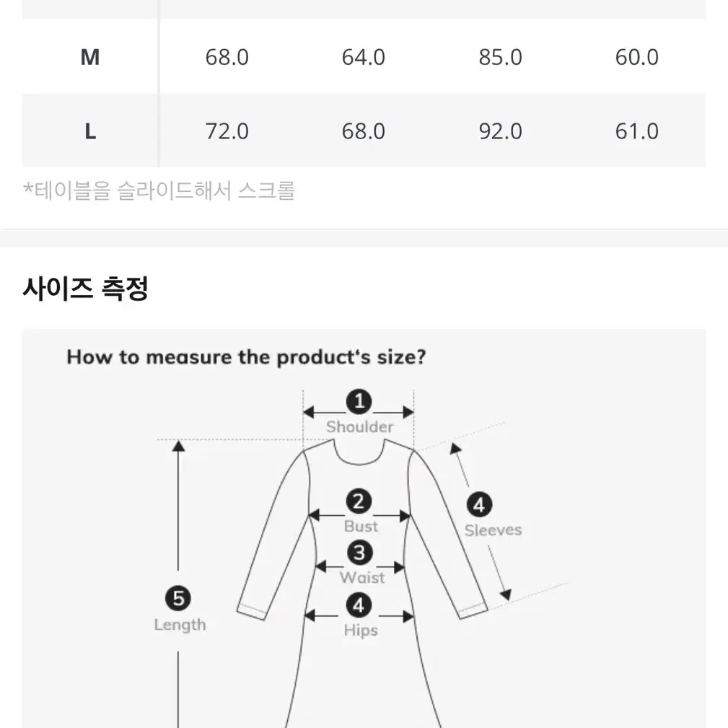Click the 92.0 value in the L row
The height and width of the screenshot is (728, 728).
coord(501,131)
